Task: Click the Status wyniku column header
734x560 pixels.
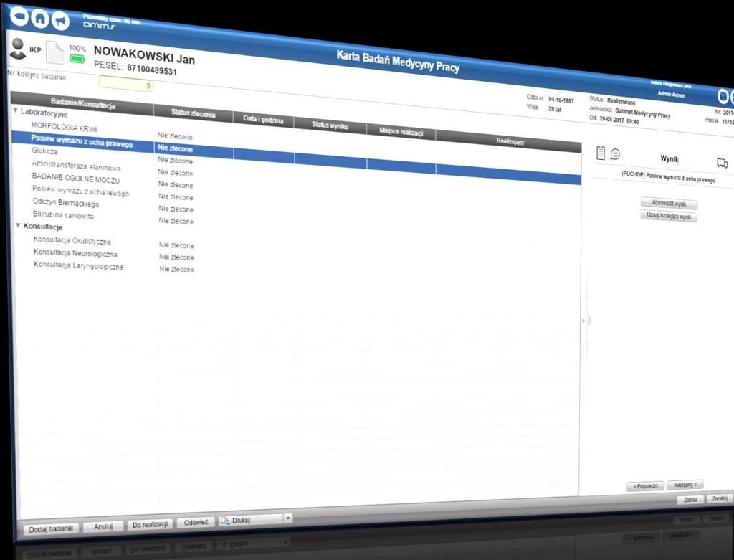Action: tap(330, 125)
